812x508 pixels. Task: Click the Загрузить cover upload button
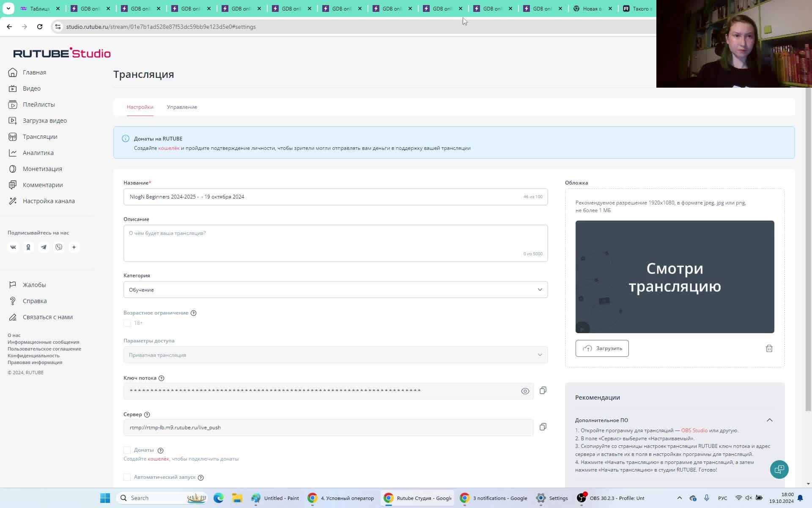coord(602,348)
